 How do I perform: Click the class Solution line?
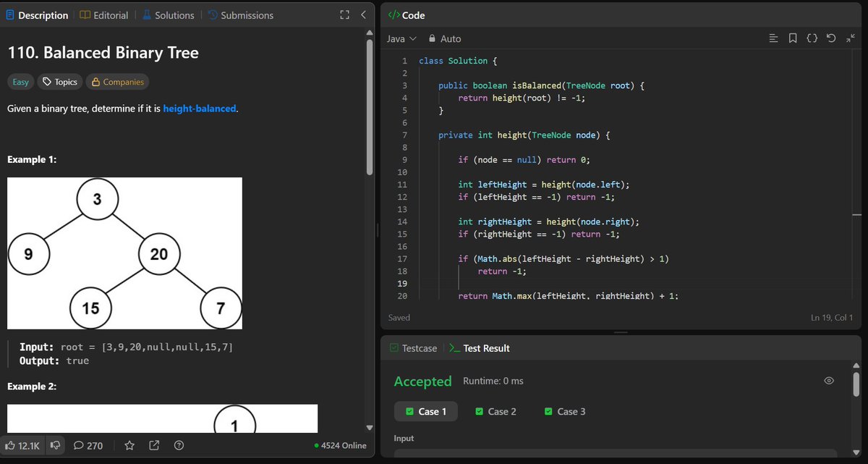pos(458,61)
